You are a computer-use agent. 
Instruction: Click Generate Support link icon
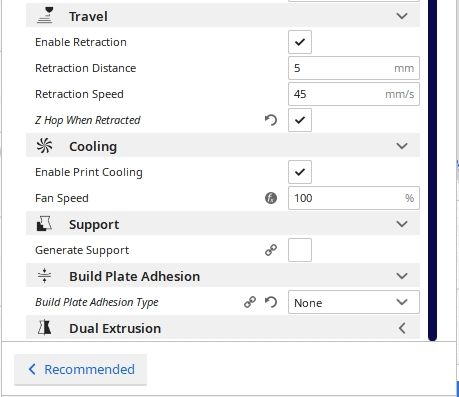[x=271, y=250]
